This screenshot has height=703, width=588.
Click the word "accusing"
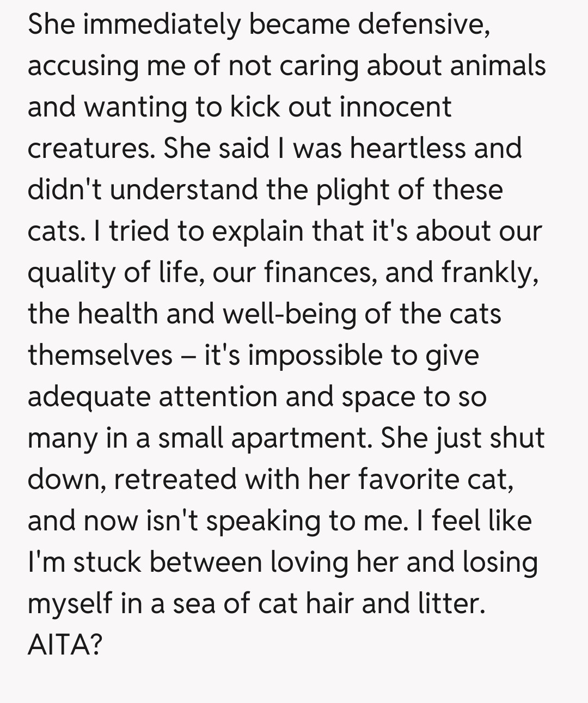pyautogui.click(x=83, y=65)
